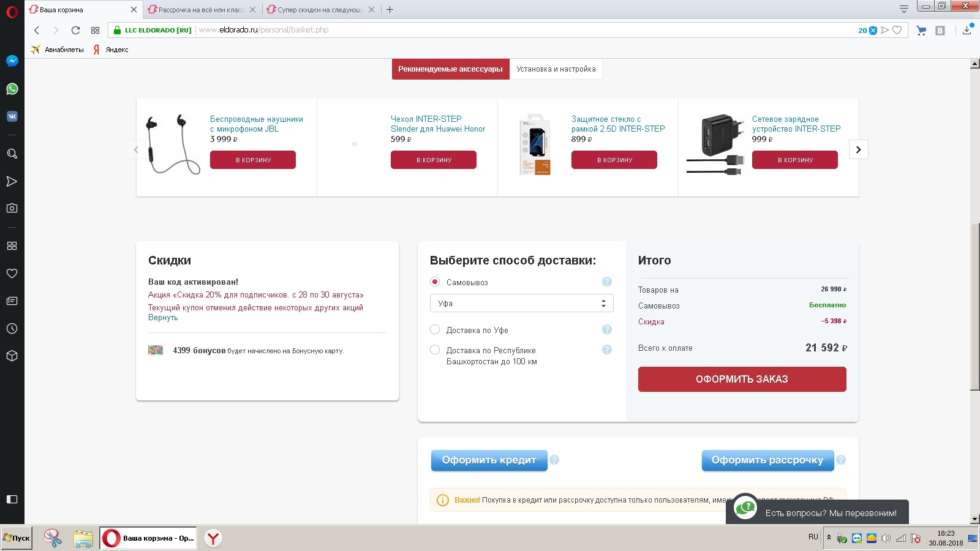Open bookmarks heart icon in sidebar
This screenshot has height=551, width=980.
pyautogui.click(x=12, y=273)
